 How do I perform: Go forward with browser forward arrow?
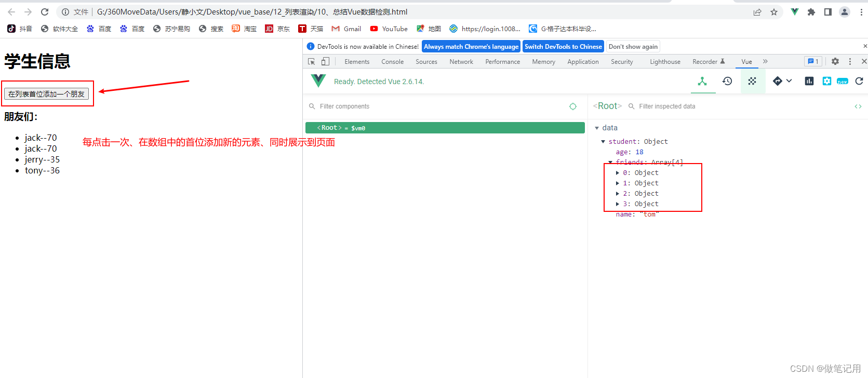pos(28,12)
